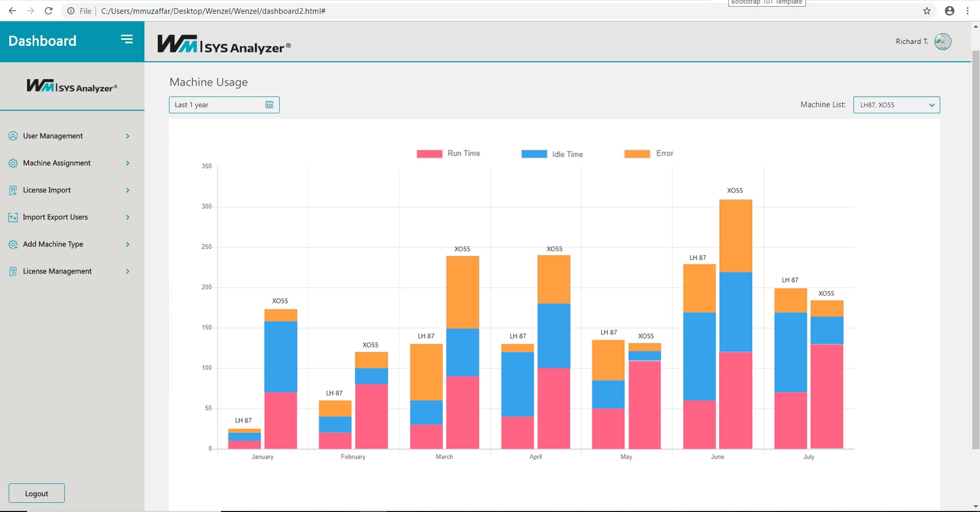
Task: Click the Add Machine Type gear icon
Action: pyautogui.click(x=13, y=245)
